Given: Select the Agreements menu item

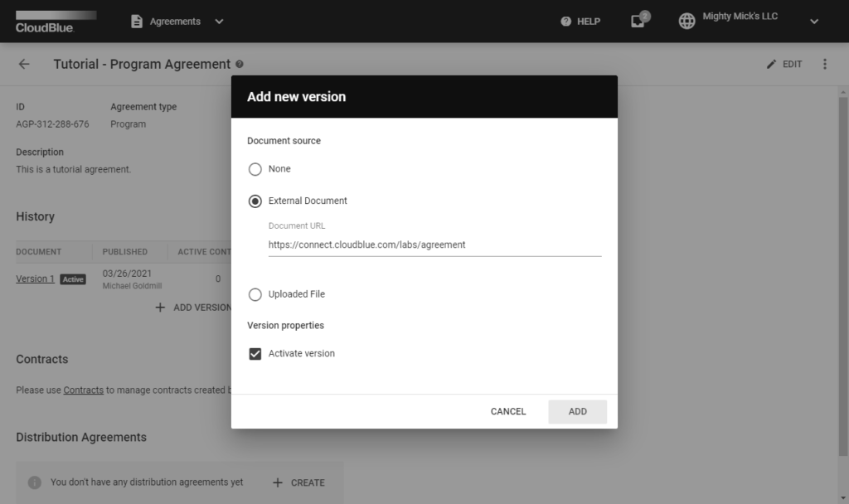Looking at the screenshot, I should pos(177,21).
